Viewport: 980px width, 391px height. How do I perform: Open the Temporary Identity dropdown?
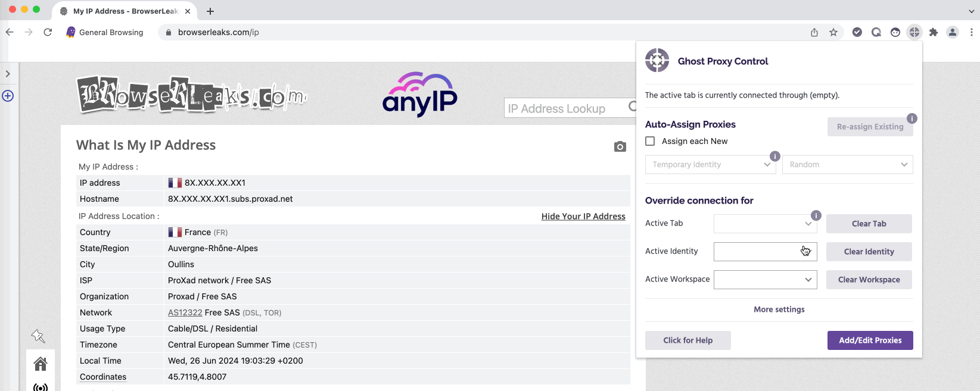click(710, 165)
